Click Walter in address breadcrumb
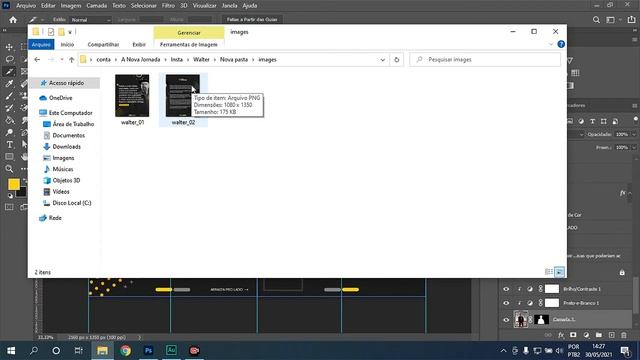This screenshot has height=360, width=640. pyautogui.click(x=201, y=60)
